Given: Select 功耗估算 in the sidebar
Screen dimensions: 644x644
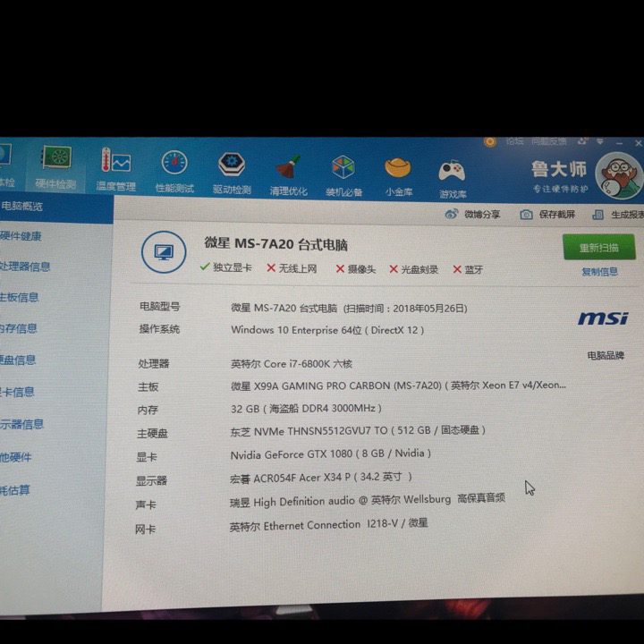Looking at the screenshot, I should pyautogui.click(x=15, y=489).
